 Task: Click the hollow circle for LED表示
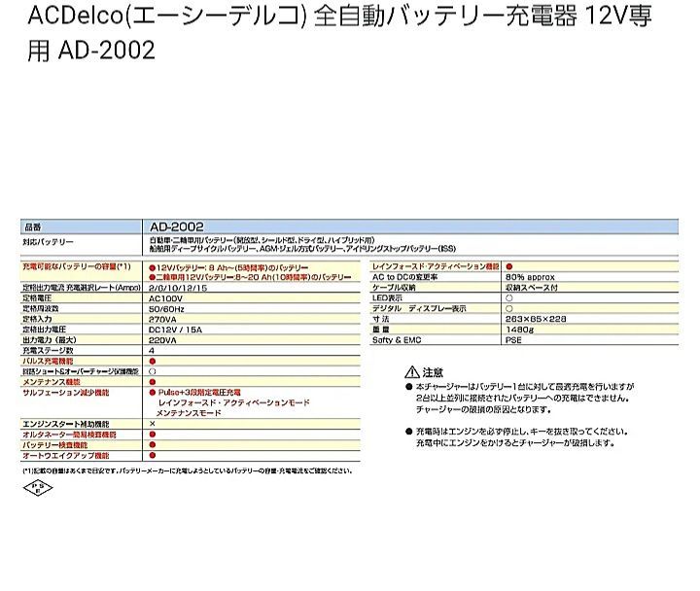(x=508, y=297)
